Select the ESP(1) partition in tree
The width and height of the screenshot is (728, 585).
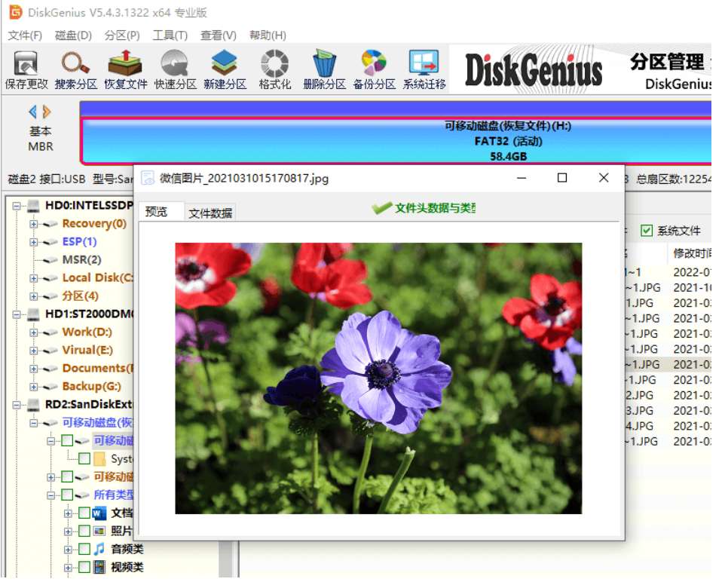point(79,242)
